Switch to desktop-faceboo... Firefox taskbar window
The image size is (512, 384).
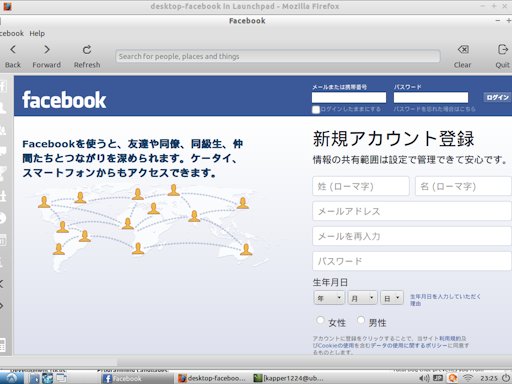coord(212,378)
